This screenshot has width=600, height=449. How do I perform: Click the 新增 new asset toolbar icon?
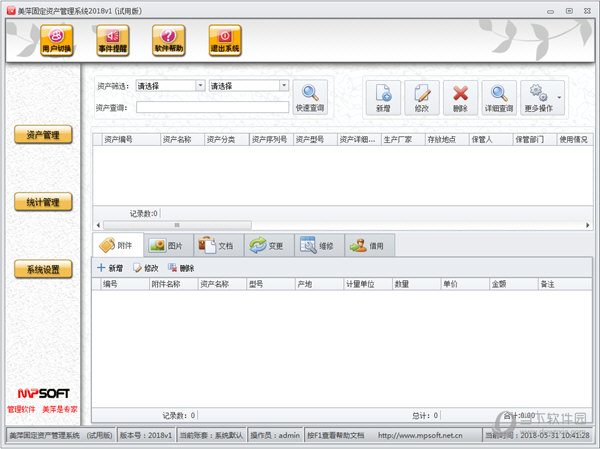point(383,98)
